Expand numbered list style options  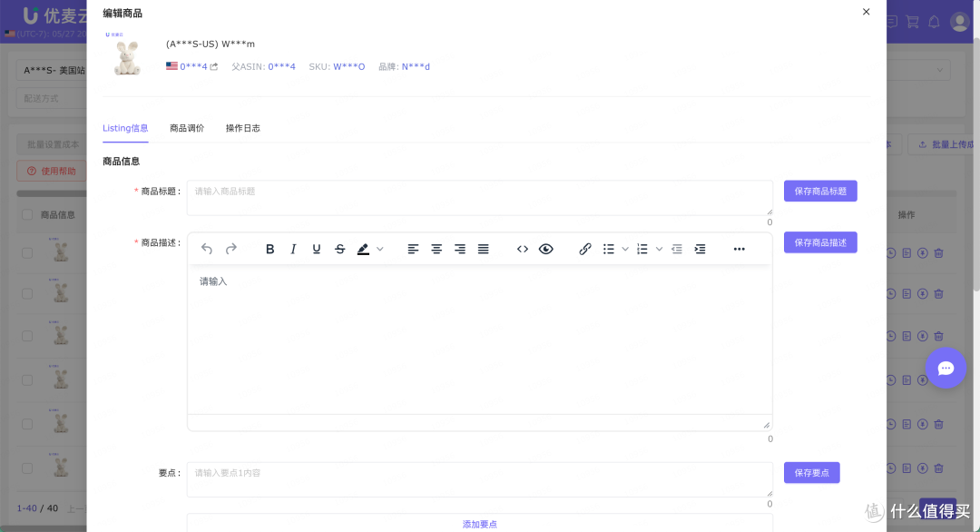(659, 249)
